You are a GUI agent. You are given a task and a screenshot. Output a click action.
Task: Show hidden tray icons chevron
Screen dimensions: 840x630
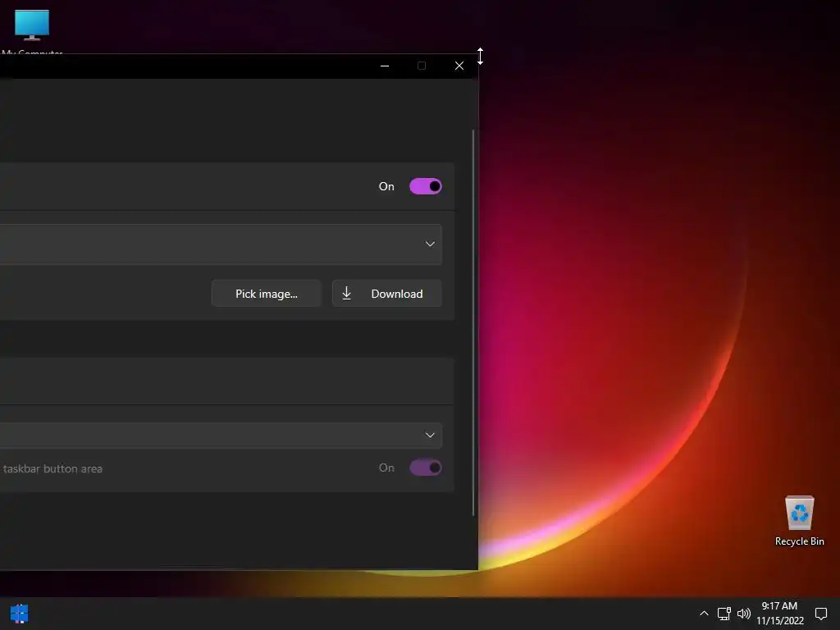pos(704,614)
